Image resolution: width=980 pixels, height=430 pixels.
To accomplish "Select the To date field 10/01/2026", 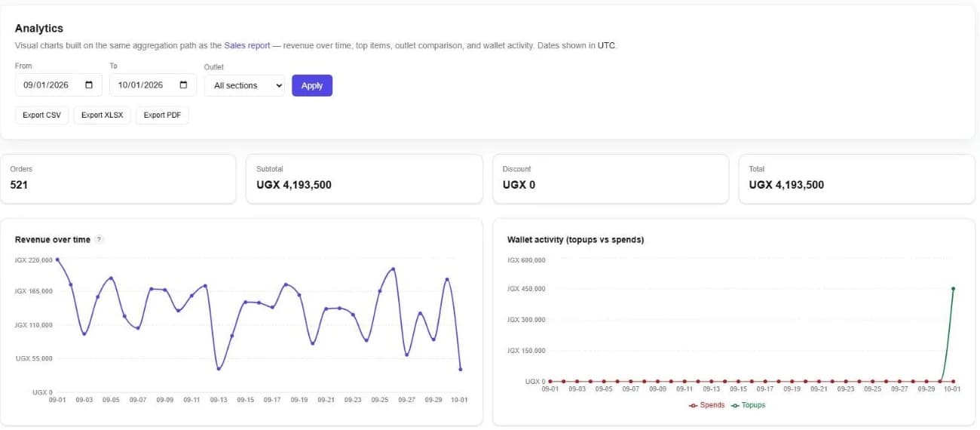I will pos(153,85).
